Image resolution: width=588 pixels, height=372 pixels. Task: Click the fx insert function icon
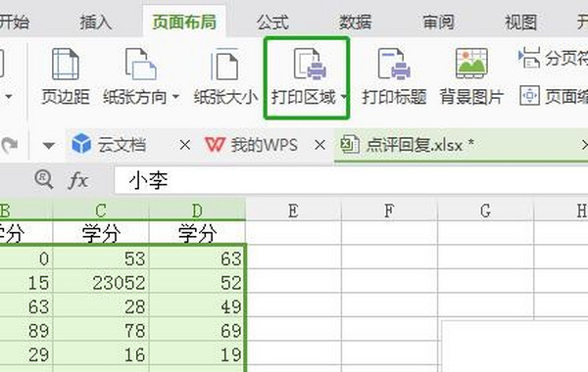click(x=78, y=180)
